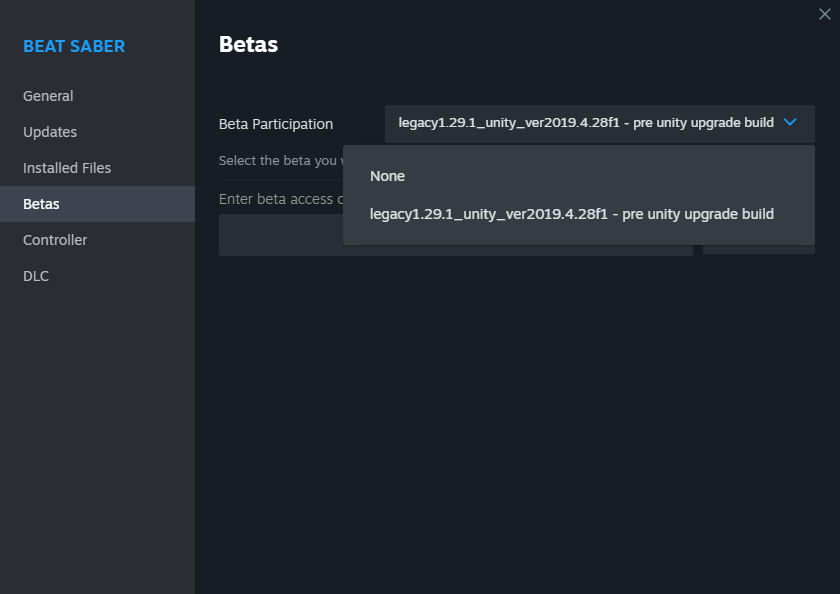Viewport: 840px width, 594px height.
Task: Close the Beat Saber properties window
Action: 824,14
